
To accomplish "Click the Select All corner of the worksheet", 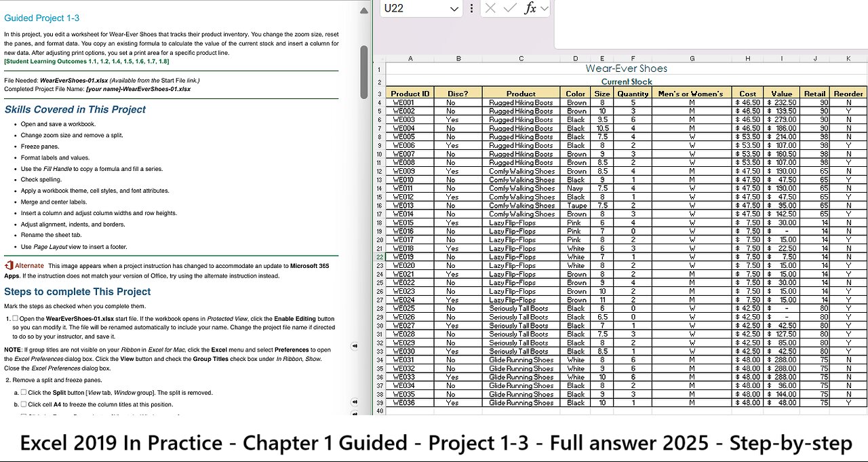I will (x=380, y=58).
